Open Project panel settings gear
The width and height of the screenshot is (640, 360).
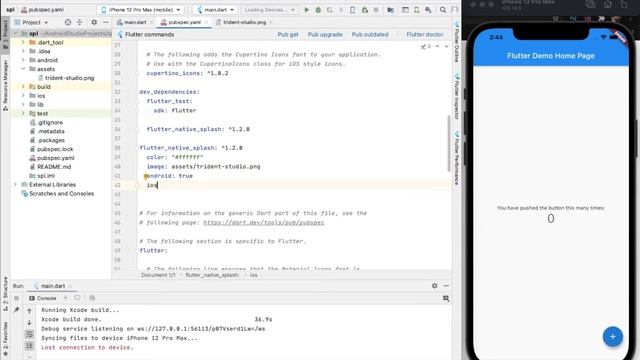click(x=94, y=22)
